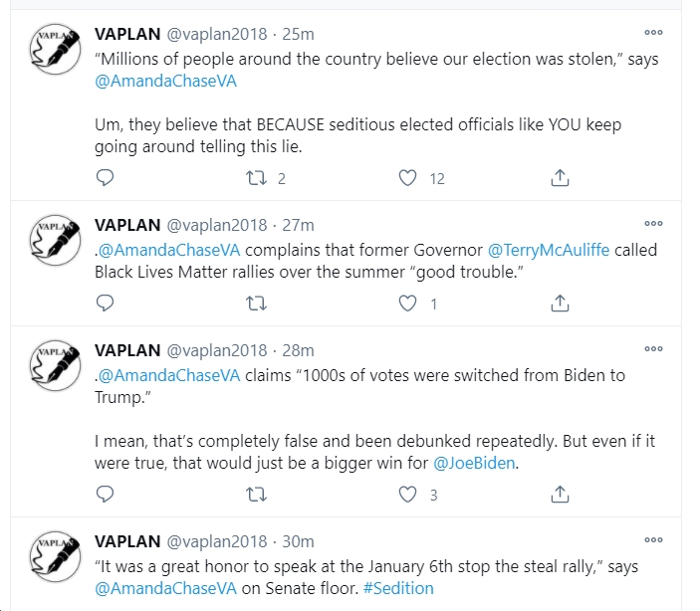Share the 27m Black Lives Matter tweet

(560, 304)
